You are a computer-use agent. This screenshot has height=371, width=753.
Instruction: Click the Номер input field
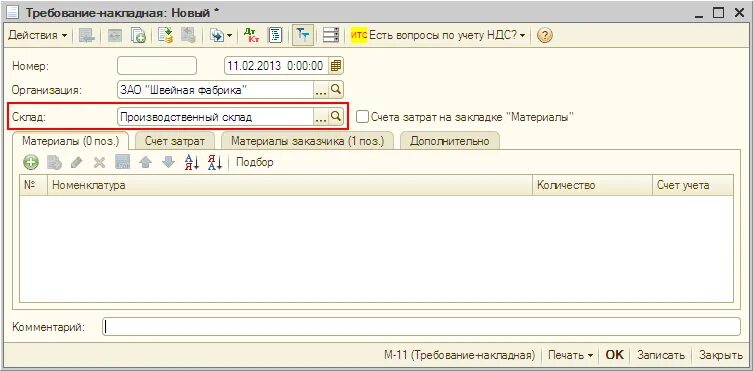coord(157,66)
